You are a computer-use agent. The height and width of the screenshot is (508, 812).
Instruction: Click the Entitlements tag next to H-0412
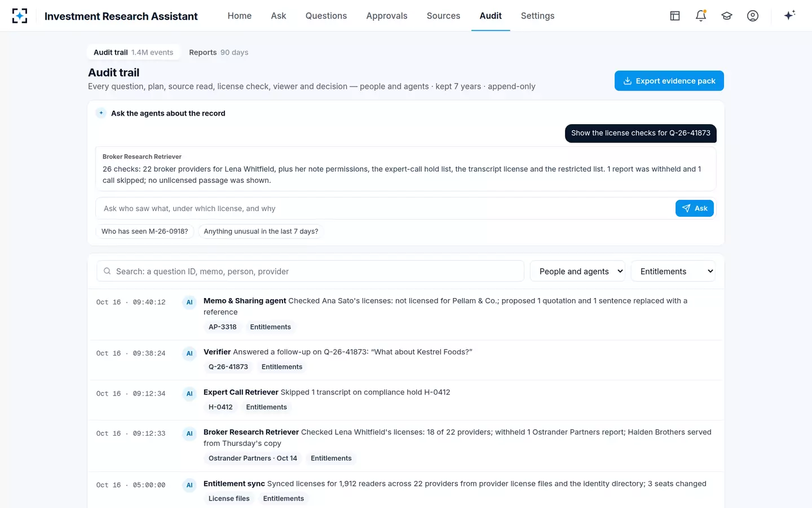[x=267, y=407]
